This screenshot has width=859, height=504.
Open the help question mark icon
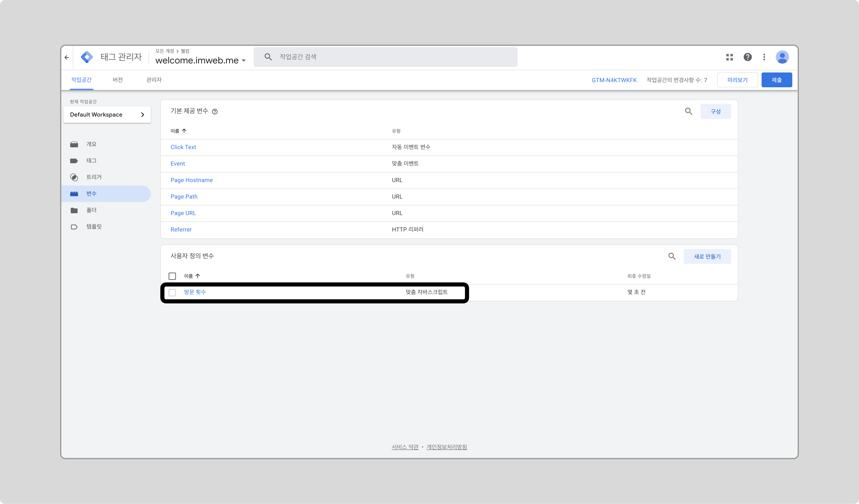click(748, 57)
